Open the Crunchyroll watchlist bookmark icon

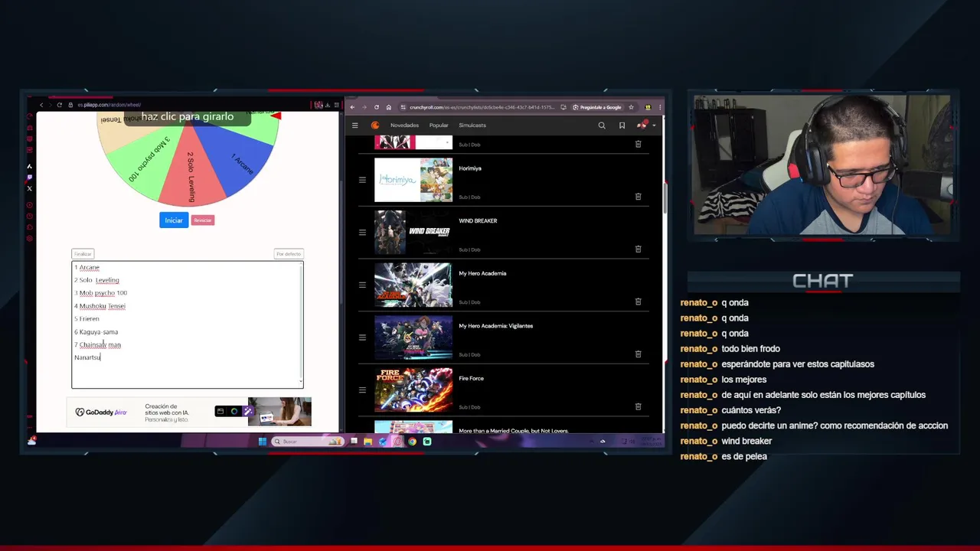[622, 126]
